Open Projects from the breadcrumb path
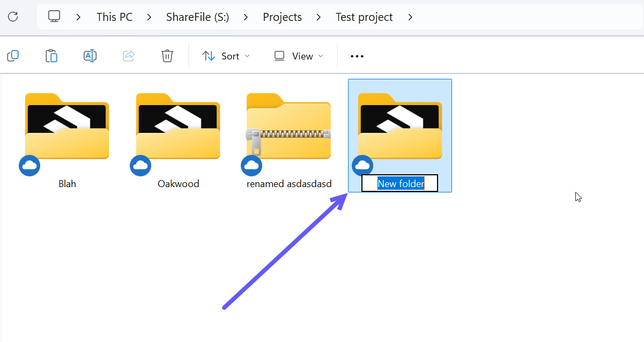Viewport: 644px width, 342px height. click(x=283, y=17)
